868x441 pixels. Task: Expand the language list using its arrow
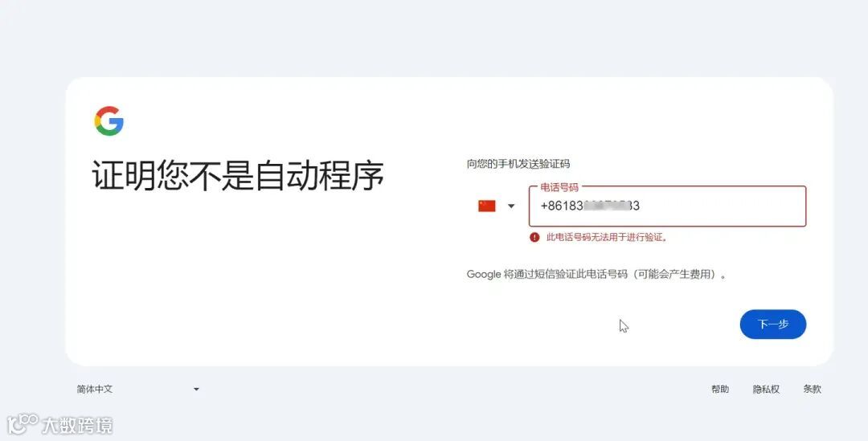196,390
